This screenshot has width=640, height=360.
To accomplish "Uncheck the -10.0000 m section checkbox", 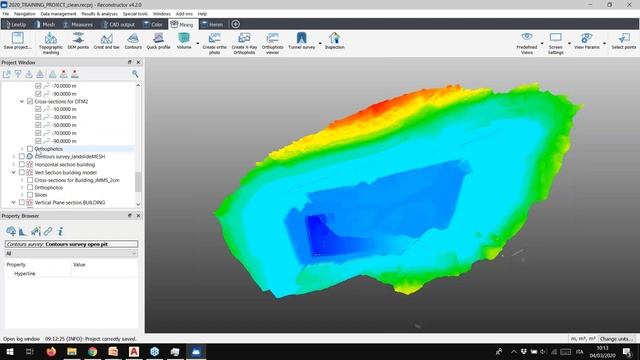I will pos(38,109).
